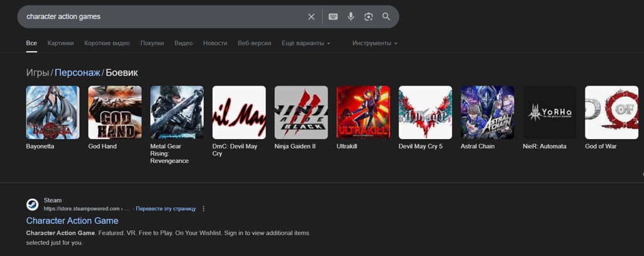The image size is (644, 256).
Task: Click the Игры breadcrumb
Action: [x=38, y=73]
